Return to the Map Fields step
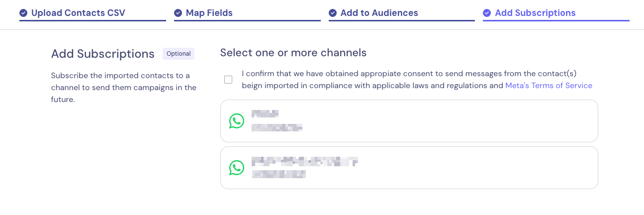This screenshot has width=644, height=215. 209,13
